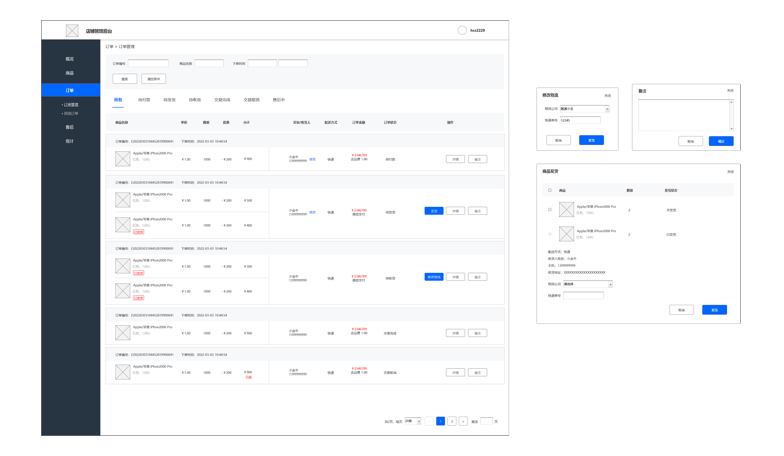Image resolution: width=784 pixels, height=456 pixels.
Task: Close the 备注 dialog via 关闭
Action: coord(731,90)
